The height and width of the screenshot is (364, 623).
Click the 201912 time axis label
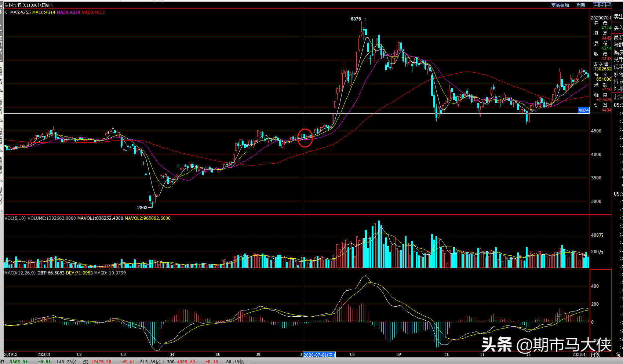point(11,355)
